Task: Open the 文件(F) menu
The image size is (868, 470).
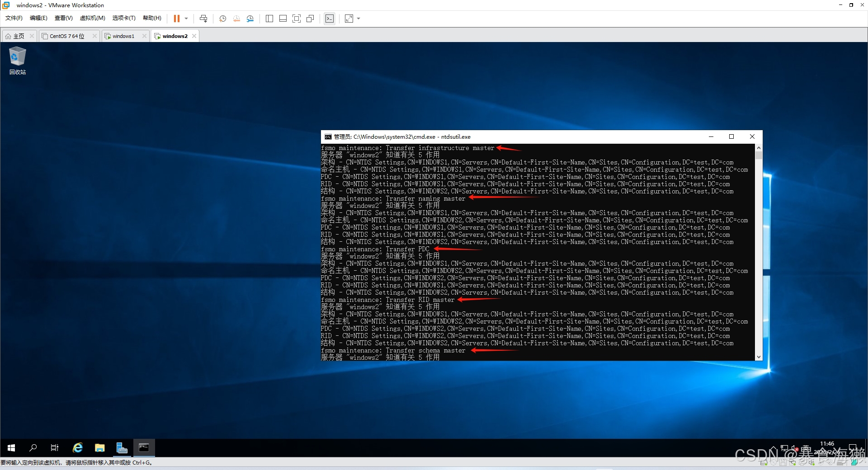Action: [x=14, y=18]
